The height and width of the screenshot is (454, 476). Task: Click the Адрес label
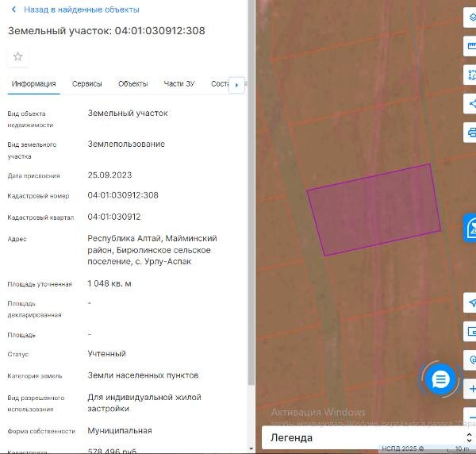click(x=17, y=239)
